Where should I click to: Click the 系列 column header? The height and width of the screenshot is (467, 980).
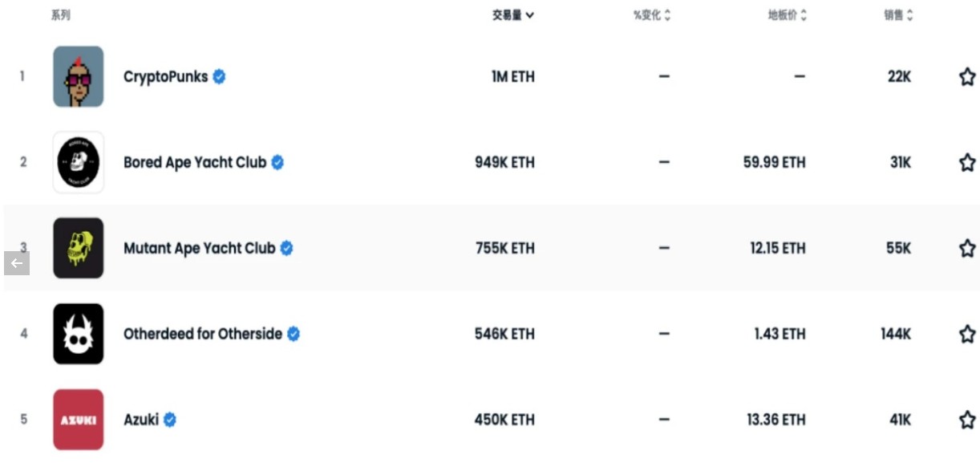coord(61,15)
